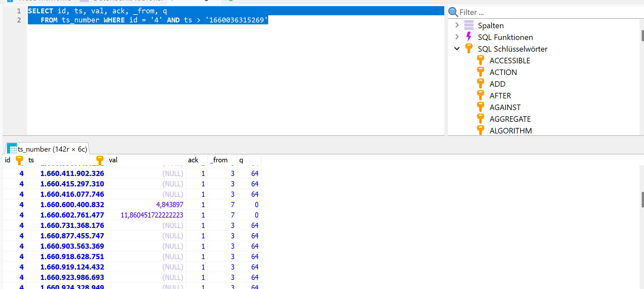Select the ACTION keyword

(x=503, y=72)
